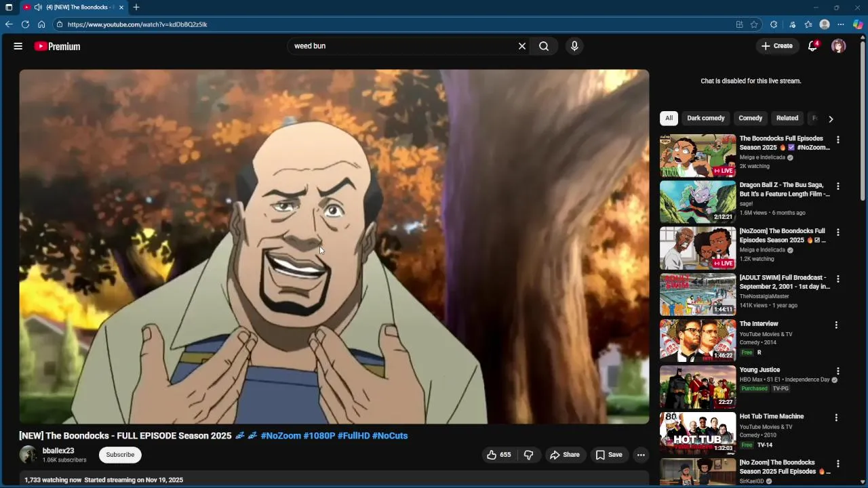Open the TheNostalgiaMaster channel name
This screenshot has height=488, width=868.
click(764, 296)
